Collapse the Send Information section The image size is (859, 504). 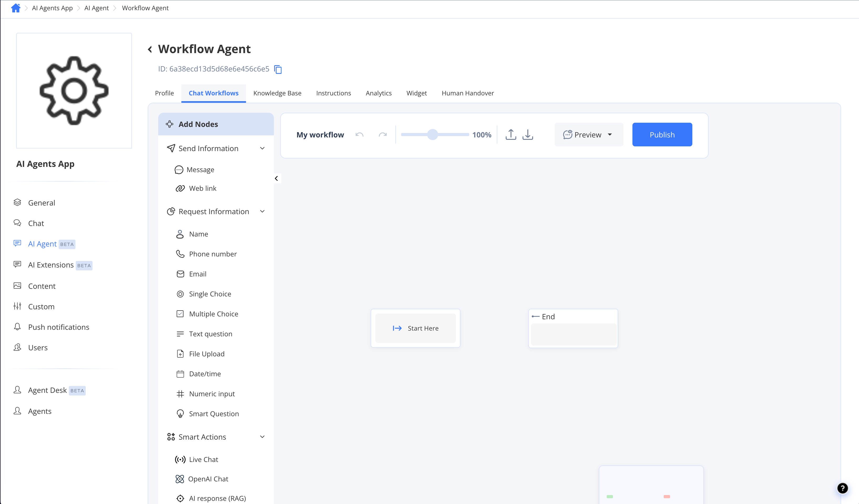coord(262,148)
